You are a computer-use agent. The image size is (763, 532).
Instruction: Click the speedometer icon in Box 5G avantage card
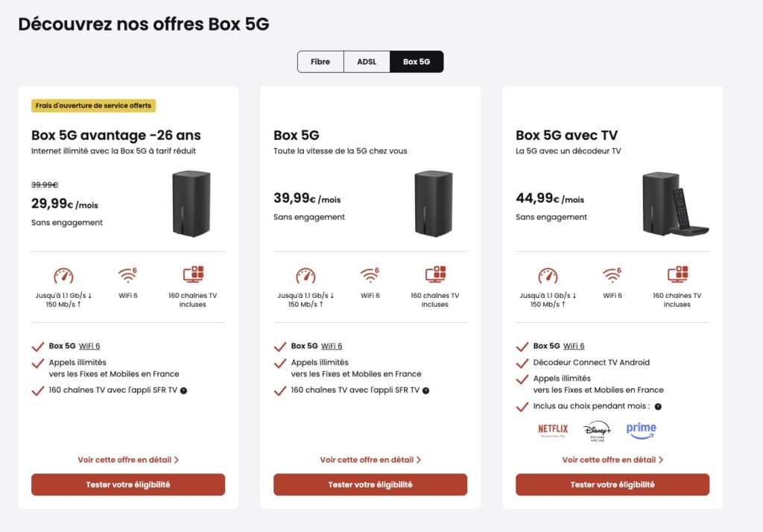click(x=63, y=276)
